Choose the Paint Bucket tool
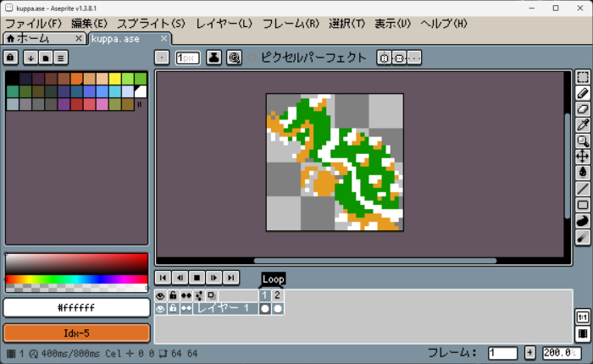The height and width of the screenshot is (364, 593). [583, 173]
